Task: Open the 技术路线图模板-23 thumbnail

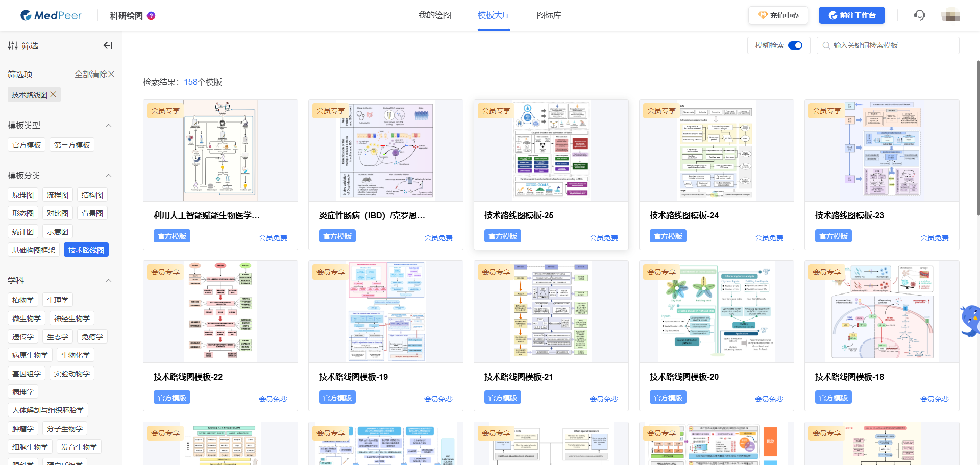Action: (x=882, y=150)
